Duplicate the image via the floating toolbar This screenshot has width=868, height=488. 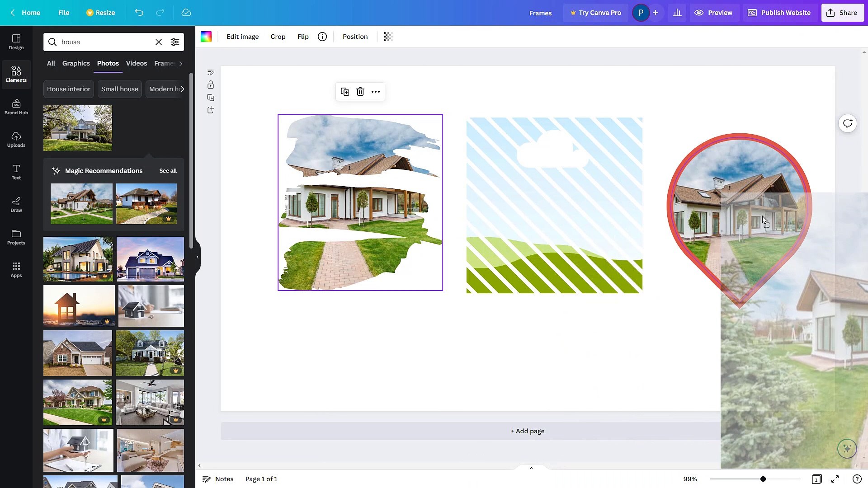[344, 92]
